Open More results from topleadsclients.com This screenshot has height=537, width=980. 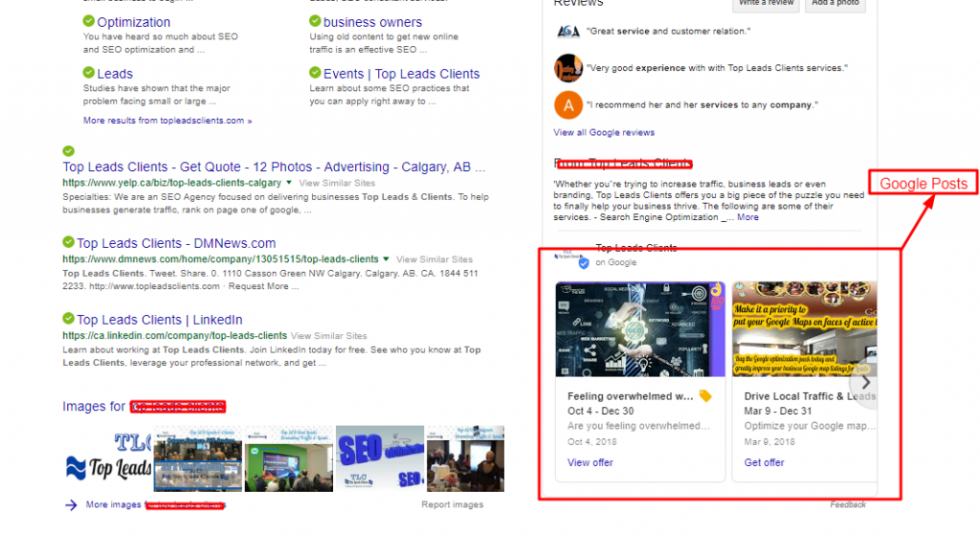167,121
